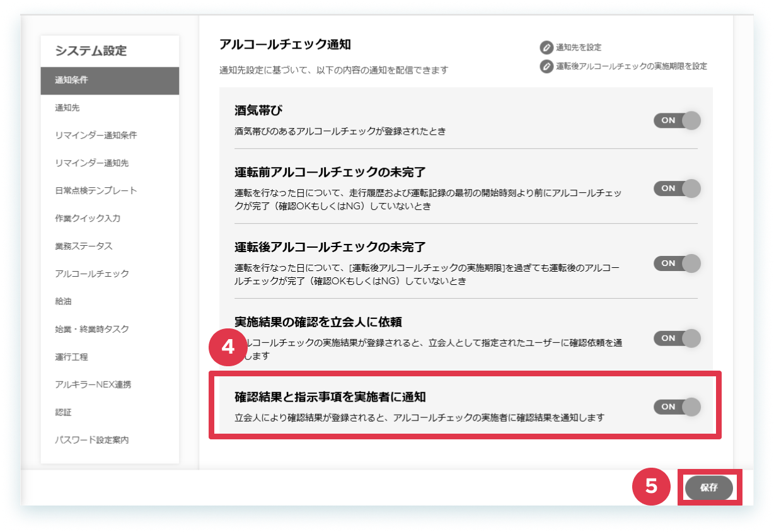The image size is (774, 532).
Task: Open アルキラーNEX連携 settings
Action: 110,385
